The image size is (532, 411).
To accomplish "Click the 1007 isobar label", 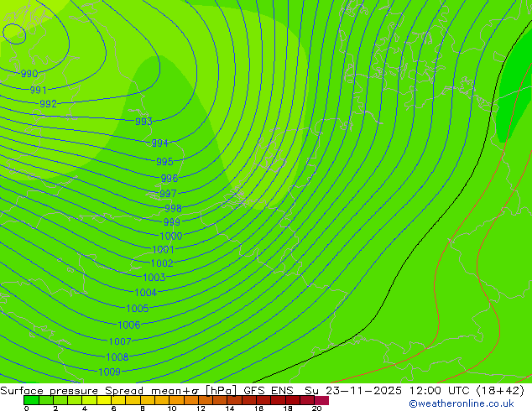I will click(120, 341).
